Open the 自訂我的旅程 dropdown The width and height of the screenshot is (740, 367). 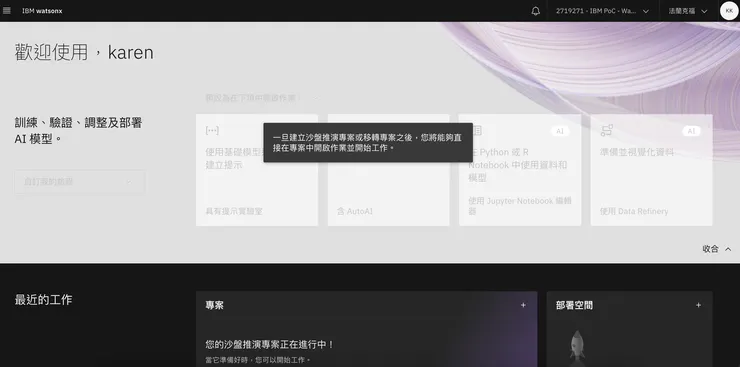pyautogui.click(x=80, y=182)
